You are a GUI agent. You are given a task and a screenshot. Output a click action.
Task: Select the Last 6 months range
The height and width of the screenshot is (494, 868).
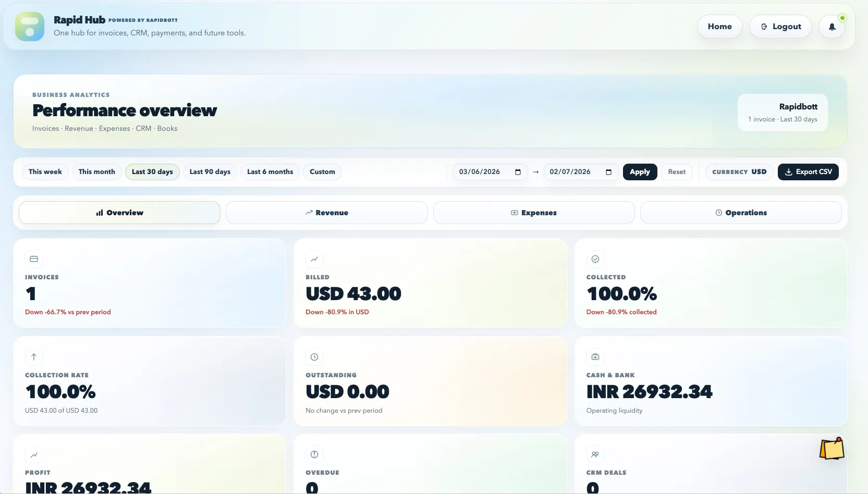[x=270, y=172]
